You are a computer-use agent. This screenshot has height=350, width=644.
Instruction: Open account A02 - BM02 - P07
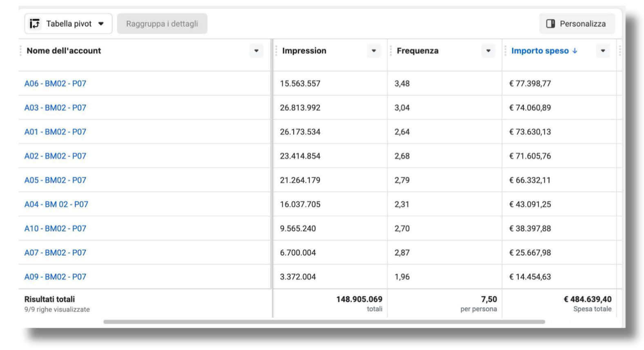pos(55,156)
